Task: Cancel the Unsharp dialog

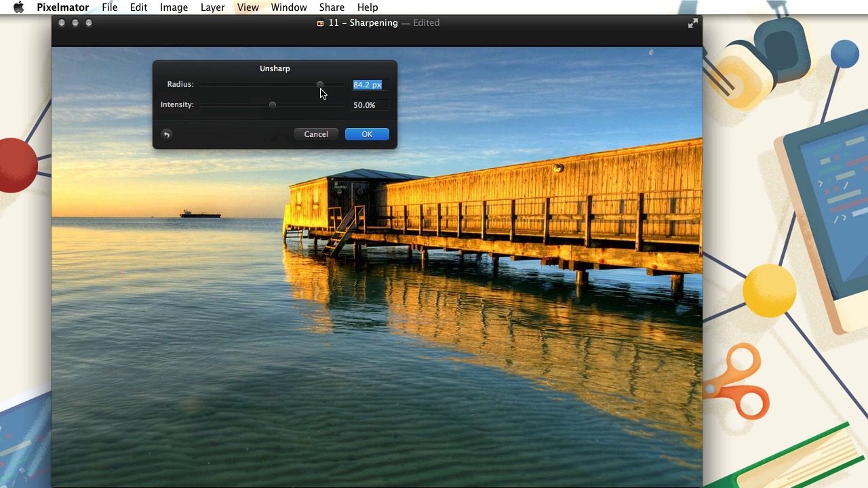Action: click(x=316, y=134)
